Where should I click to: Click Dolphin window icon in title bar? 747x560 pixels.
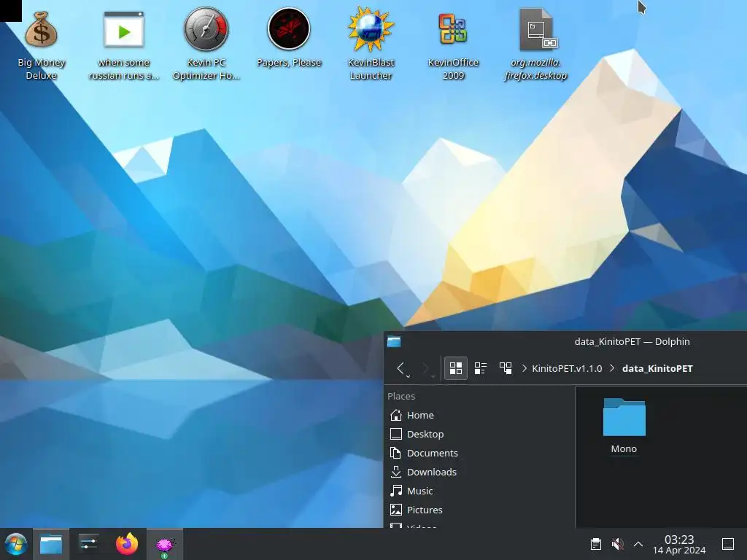coord(394,341)
